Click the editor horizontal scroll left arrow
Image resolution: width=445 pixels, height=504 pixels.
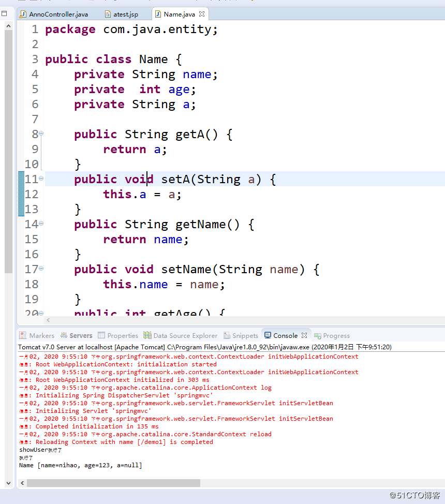pyautogui.click(x=48, y=320)
